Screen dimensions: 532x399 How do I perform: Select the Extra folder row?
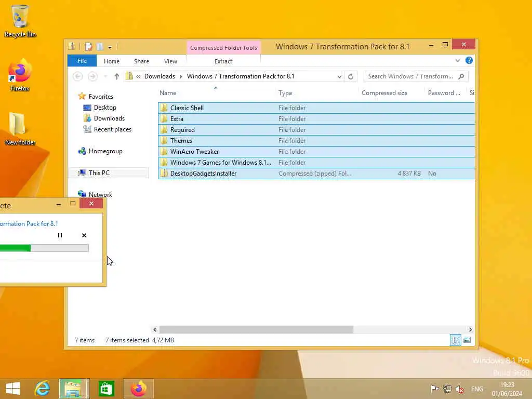[x=316, y=119]
